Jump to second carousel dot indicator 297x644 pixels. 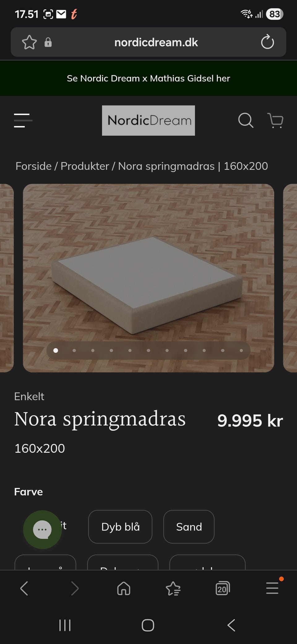coord(74,350)
